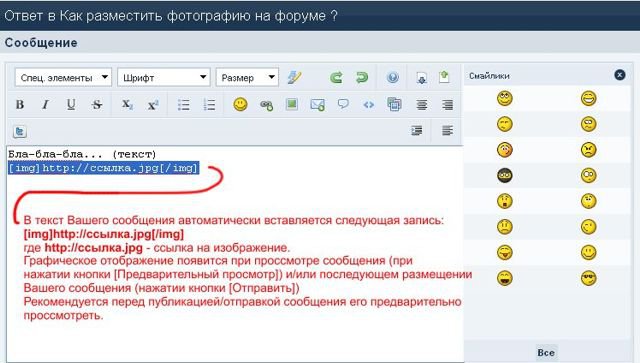The image size is (640, 363).
Task: Insert a code block with the angle brackets icon
Action: [x=369, y=105]
